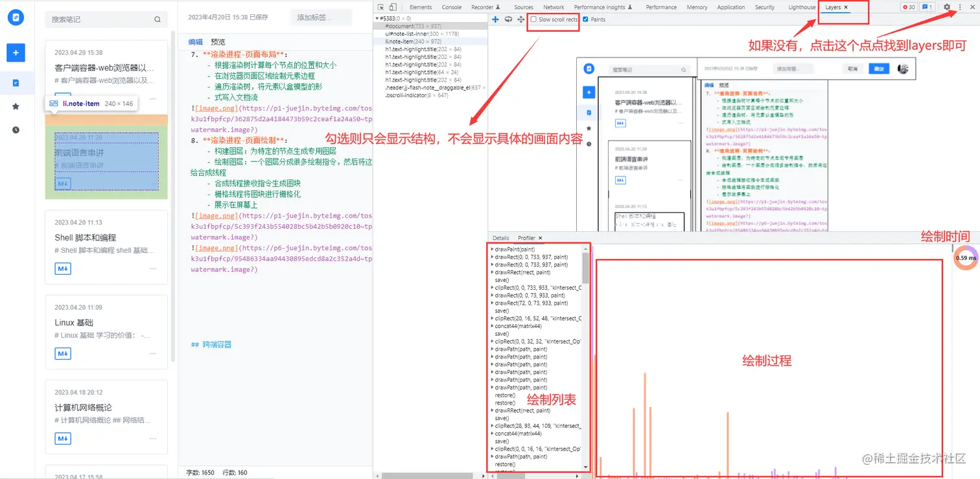Close the Profiler tab with its x

point(540,238)
